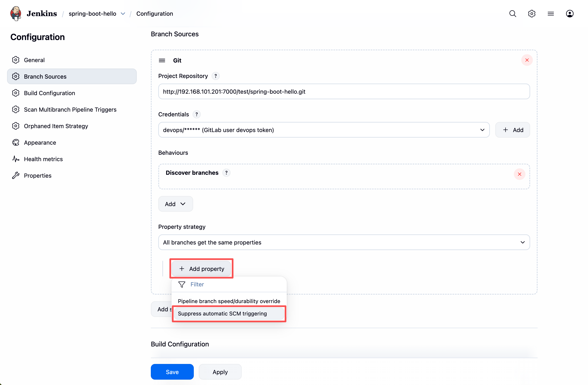Delete the Discover branches behaviour

(x=519, y=174)
